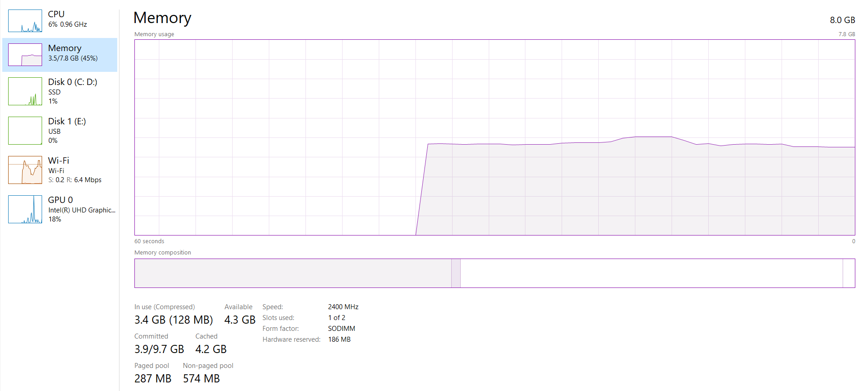Image resolution: width=868 pixels, height=391 pixels.
Task: Click the Memory mini graph thumbnail in sidebar
Action: [25, 55]
